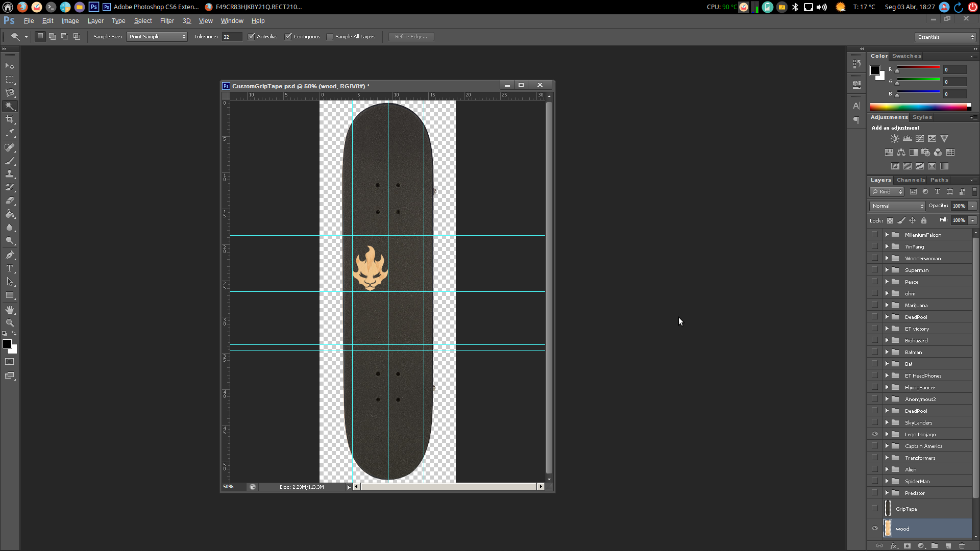The image size is (980, 551).
Task: Select the Dodge tool
Action: point(10,240)
